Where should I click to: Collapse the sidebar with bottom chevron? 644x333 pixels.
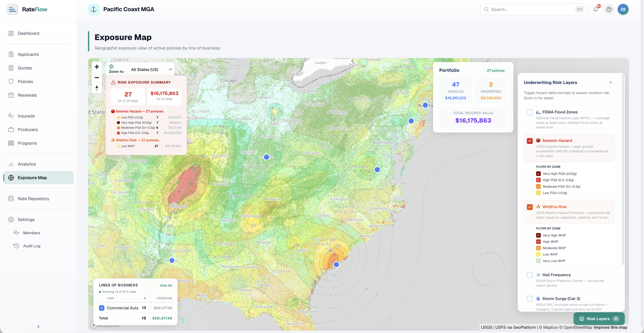(x=38, y=326)
